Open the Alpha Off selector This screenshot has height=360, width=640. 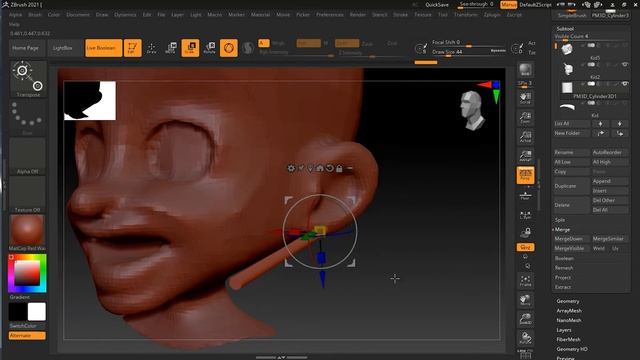[28, 156]
